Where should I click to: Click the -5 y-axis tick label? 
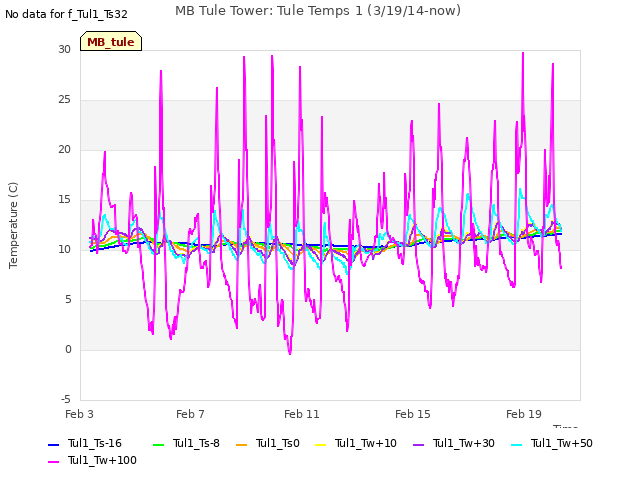(x=66, y=399)
